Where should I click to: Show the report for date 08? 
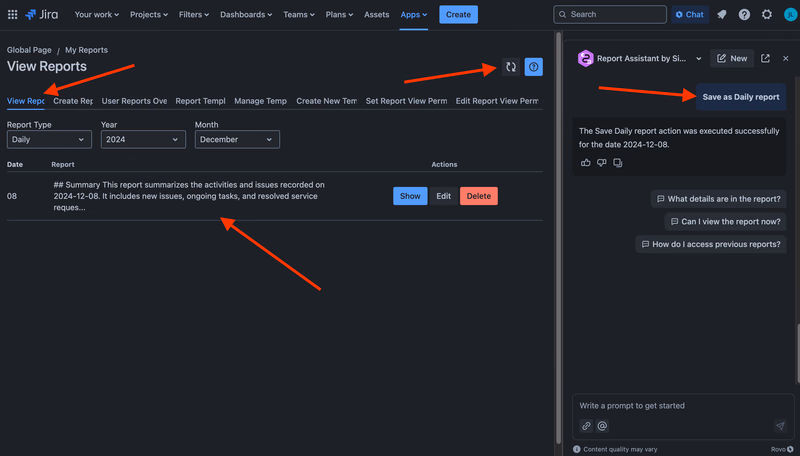[x=410, y=196]
